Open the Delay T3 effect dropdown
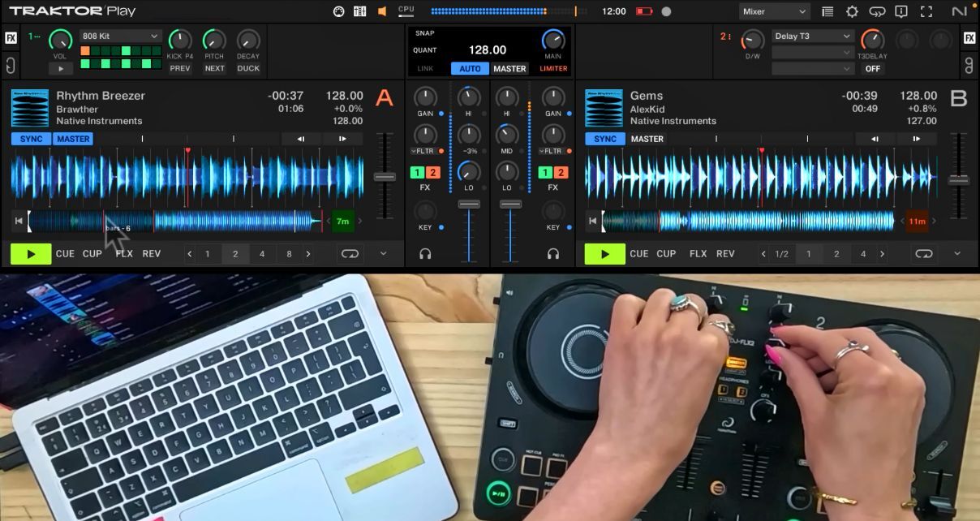The image size is (980, 521). coord(813,37)
